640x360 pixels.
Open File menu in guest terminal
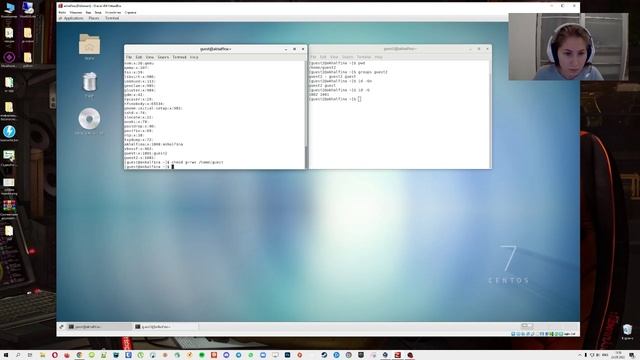point(129,57)
